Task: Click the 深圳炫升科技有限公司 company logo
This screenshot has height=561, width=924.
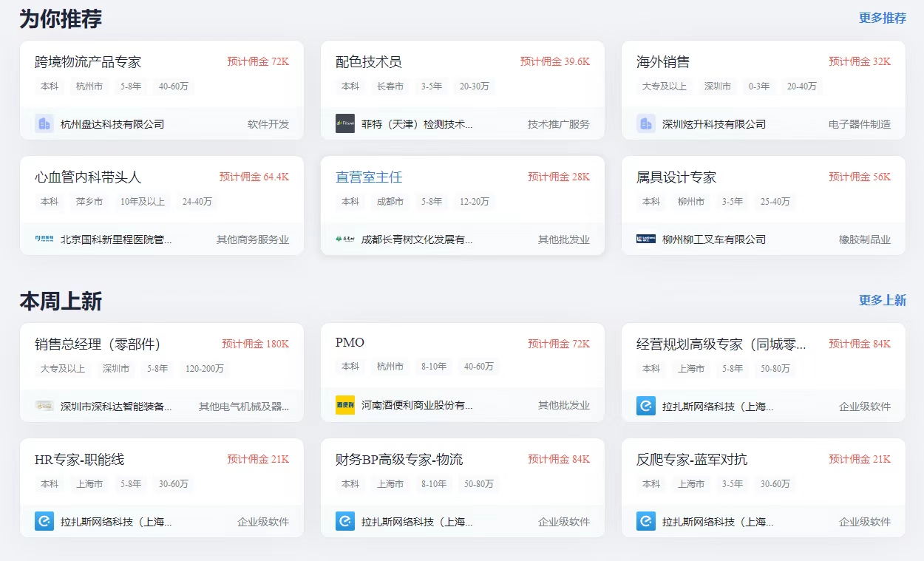Action: [646, 123]
